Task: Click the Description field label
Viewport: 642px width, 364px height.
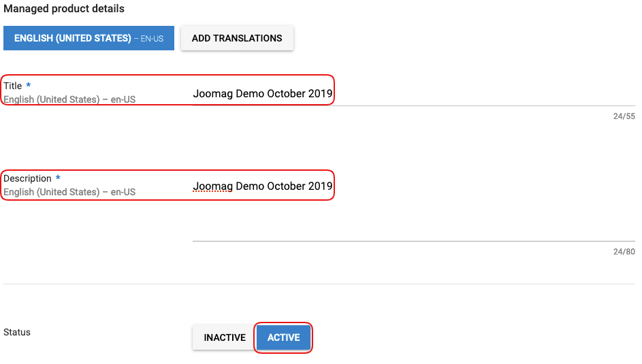Action: [x=28, y=178]
